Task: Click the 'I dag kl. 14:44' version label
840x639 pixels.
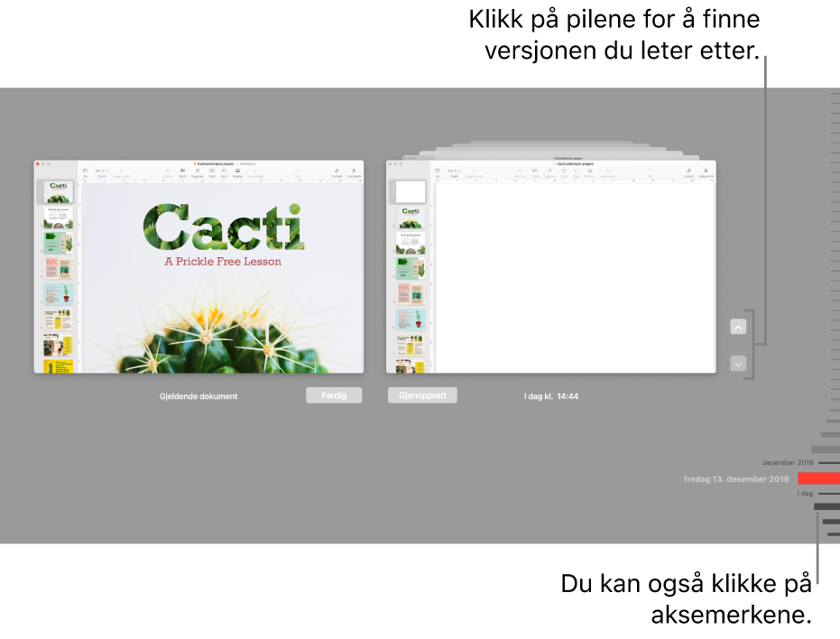Action: click(551, 396)
